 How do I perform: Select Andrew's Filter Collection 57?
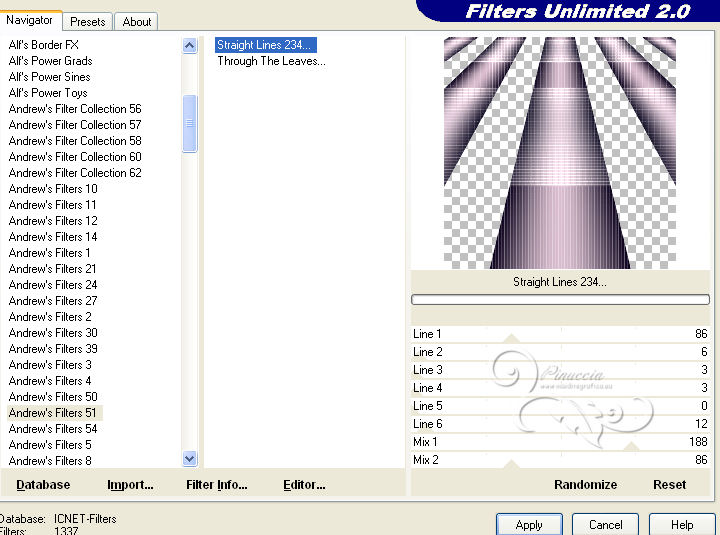coord(75,125)
